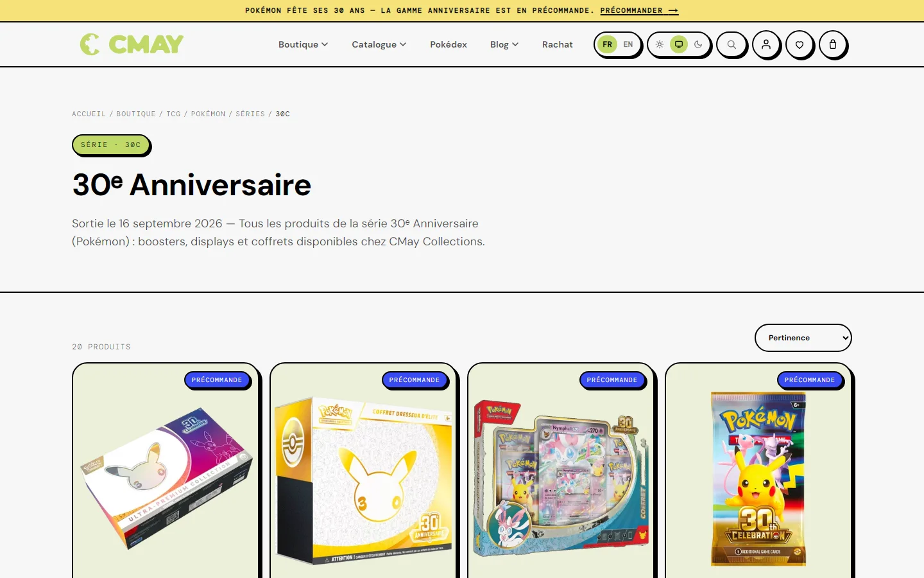The width and height of the screenshot is (924, 578).
Task: Click Précommande badge on Nymphali coffret
Action: (612, 380)
